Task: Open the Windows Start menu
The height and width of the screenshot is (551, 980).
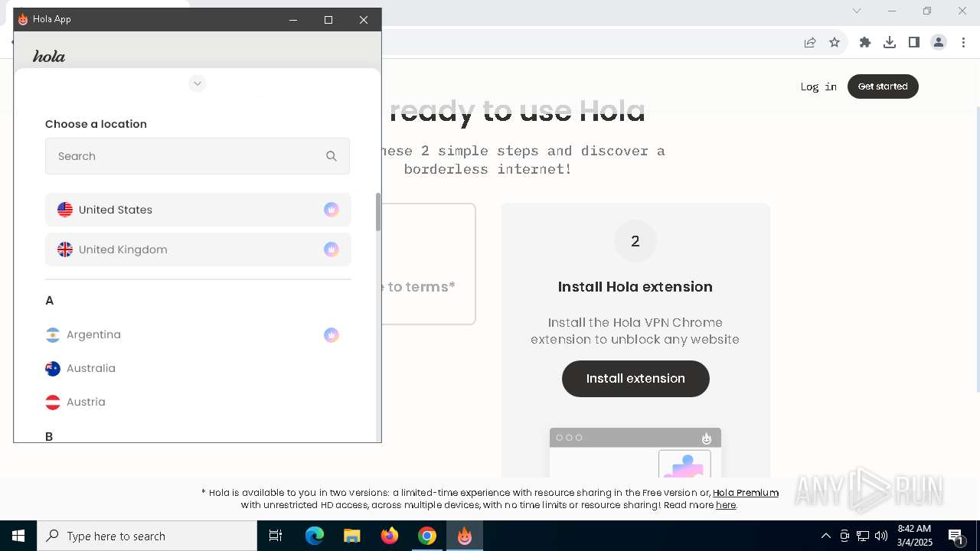Action: (18, 536)
